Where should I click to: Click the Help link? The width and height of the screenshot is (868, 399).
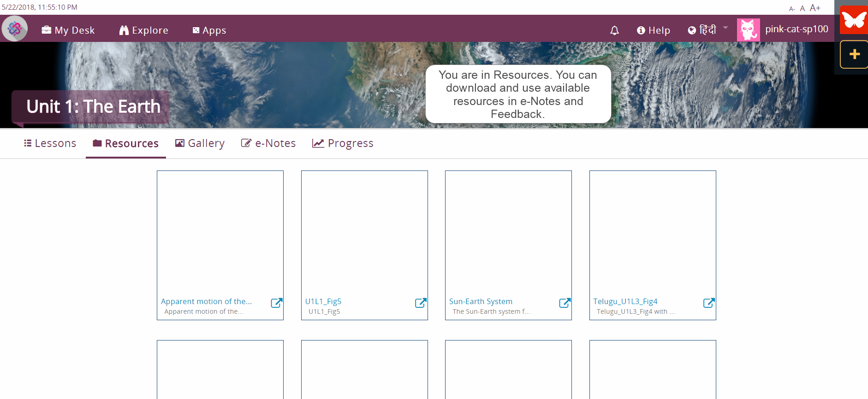tap(654, 30)
